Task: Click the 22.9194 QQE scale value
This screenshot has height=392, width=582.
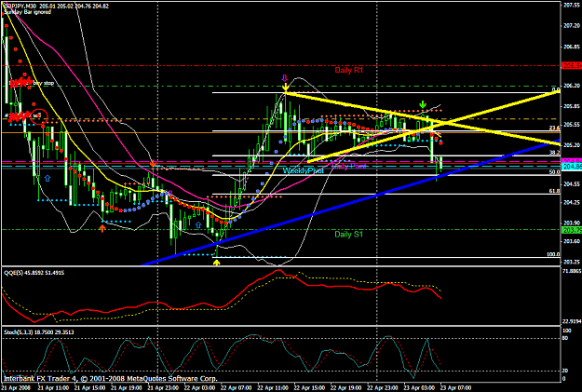Action: click(x=572, y=321)
